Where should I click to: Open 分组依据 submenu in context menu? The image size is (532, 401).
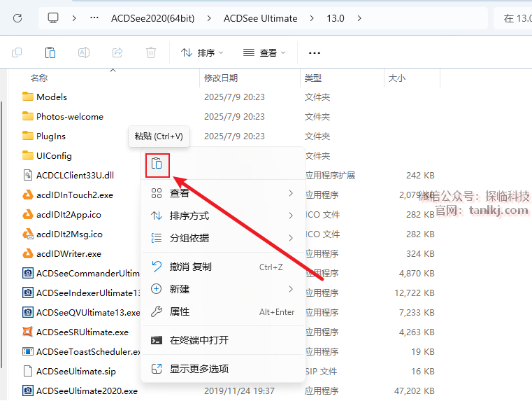point(223,238)
